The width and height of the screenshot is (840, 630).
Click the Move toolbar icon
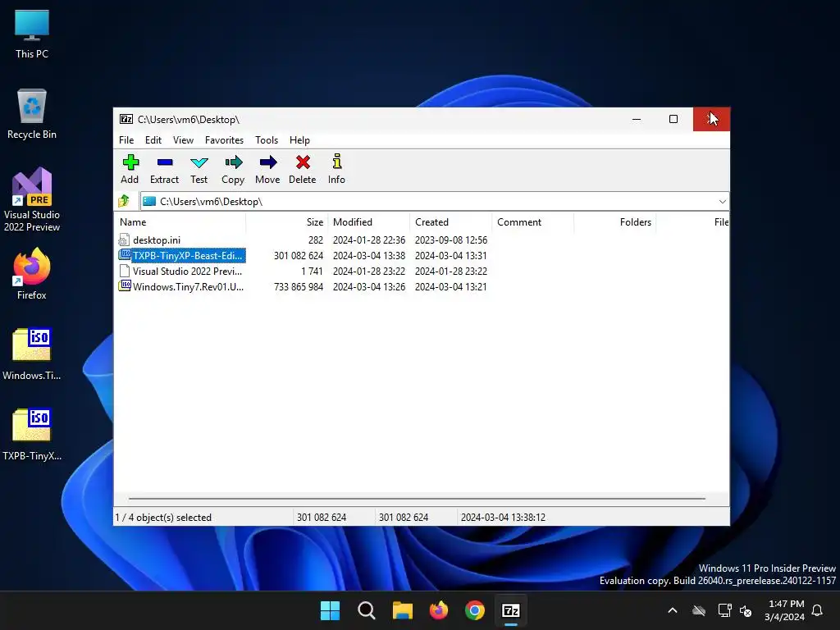point(268,162)
